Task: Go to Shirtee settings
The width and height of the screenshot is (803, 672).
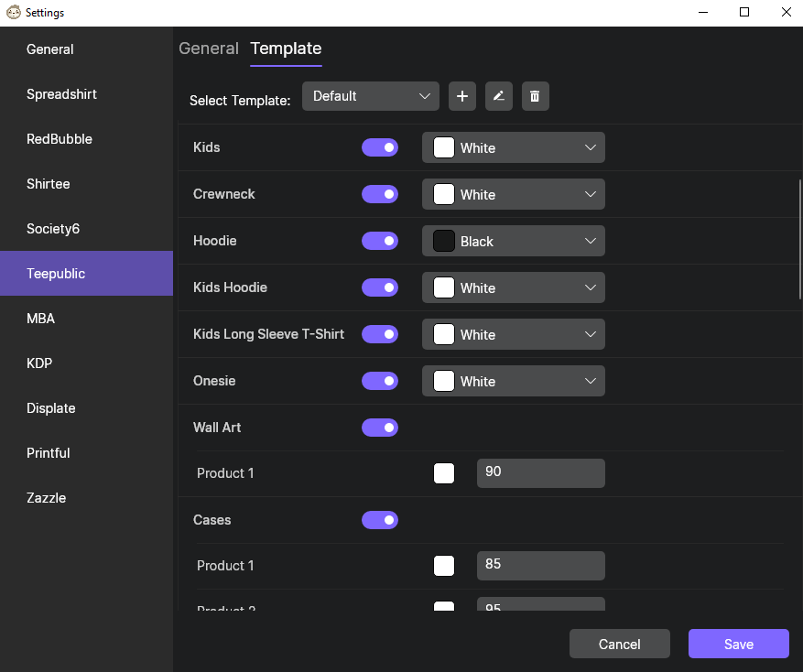Action: coord(87,184)
